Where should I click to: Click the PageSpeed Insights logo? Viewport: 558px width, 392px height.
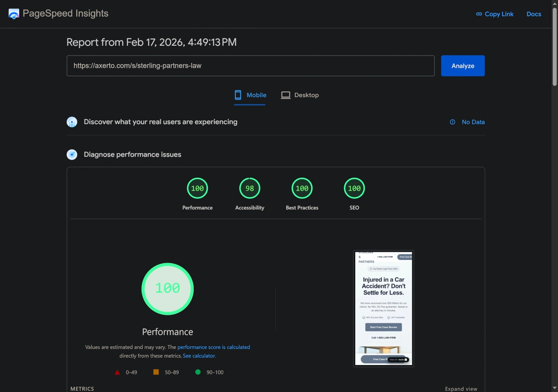tap(13, 13)
